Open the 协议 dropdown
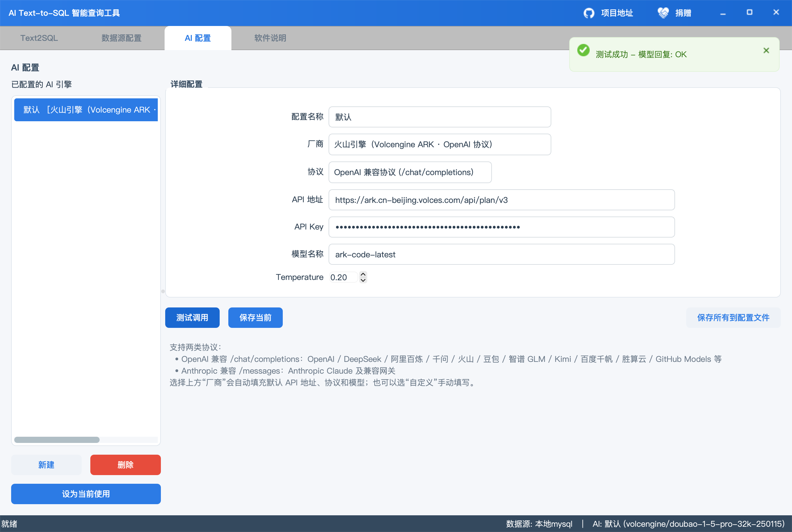This screenshot has width=792, height=532. pos(410,172)
